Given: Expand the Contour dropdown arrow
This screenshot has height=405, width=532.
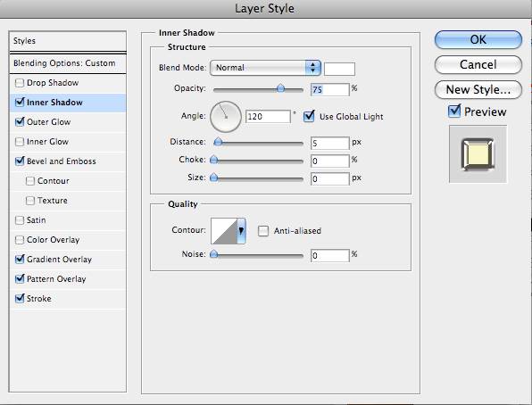Looking at the screenshot, I should point(241,231).
